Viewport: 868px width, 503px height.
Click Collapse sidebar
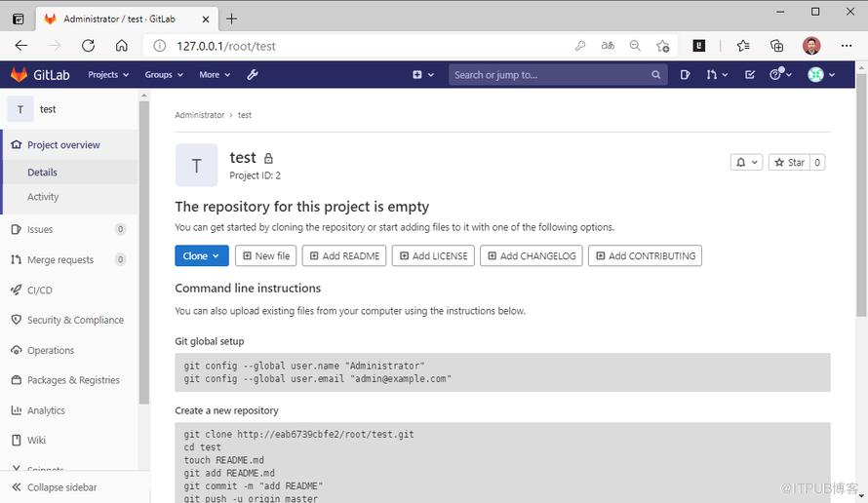click(75, 487)
